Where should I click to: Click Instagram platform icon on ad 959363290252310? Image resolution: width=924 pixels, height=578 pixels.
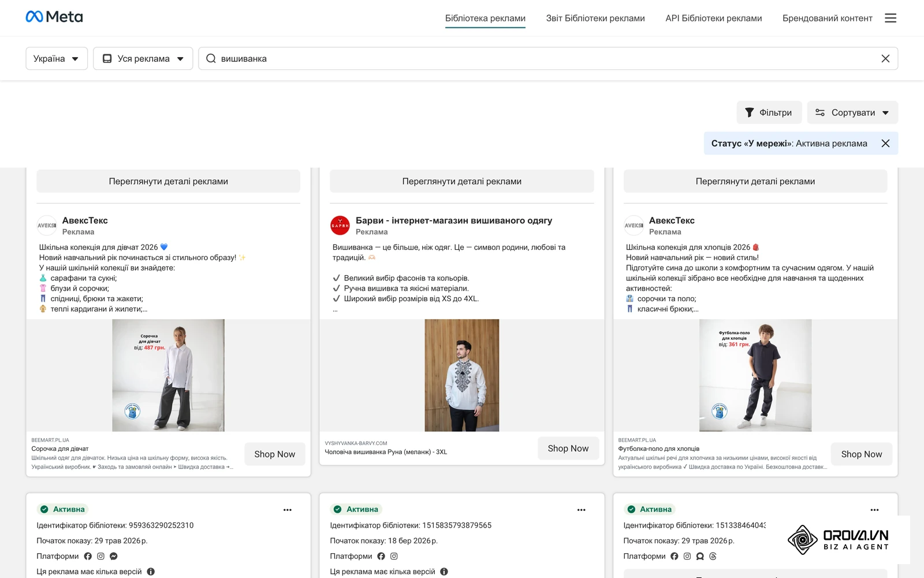[100, 556]
